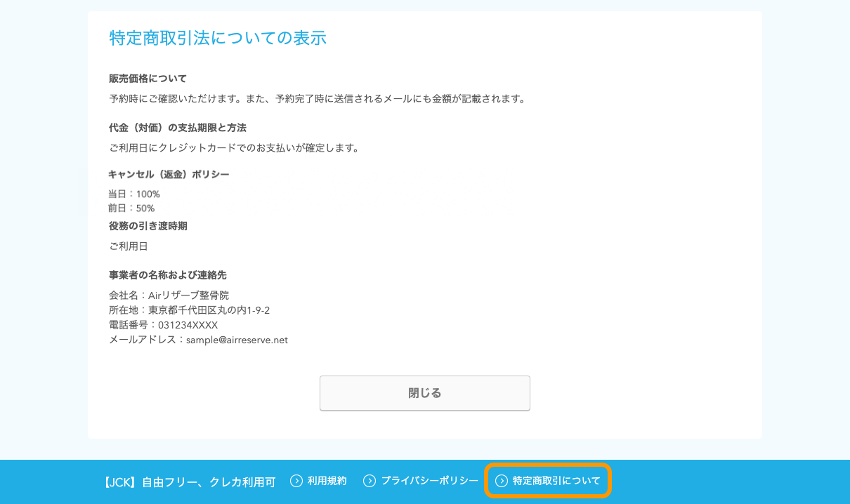Click the 代金（対価）の支払期限と方法 heading
Image resolution: width=850 pixels, height=504 pixels.
click(x=178, y=128)
